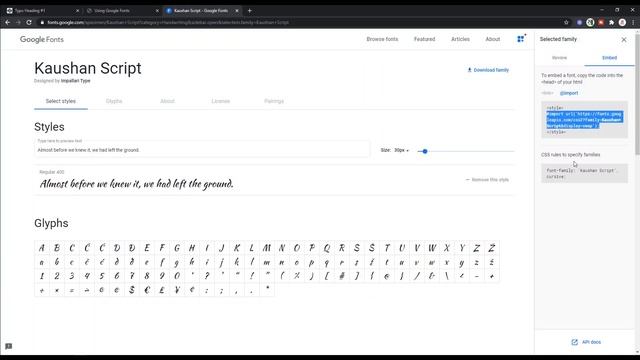Reload the Google Fonts page
Image resolution: width=640 pixels, height=360 pixels.
point(29,22)
